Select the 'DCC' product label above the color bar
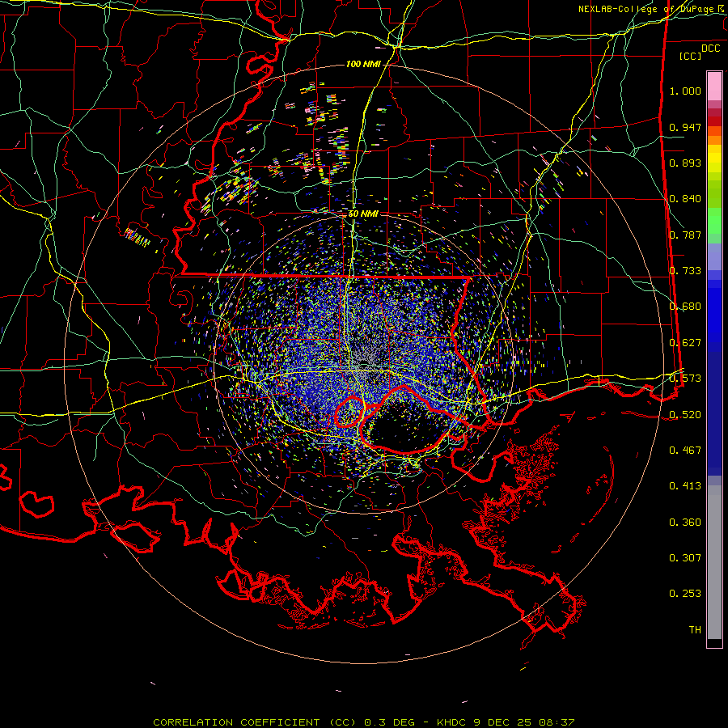 pos(710,49)
